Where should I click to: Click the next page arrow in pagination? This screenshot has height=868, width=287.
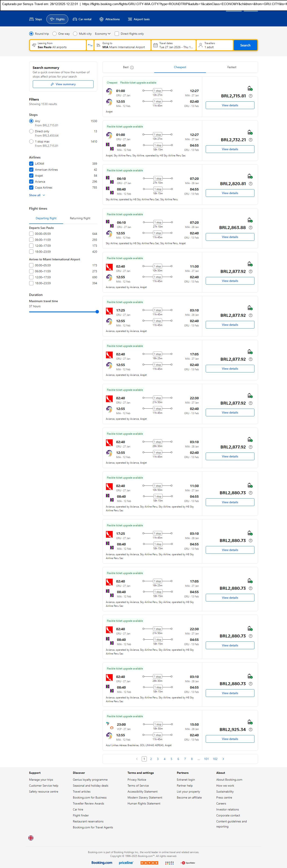point(223,759)
